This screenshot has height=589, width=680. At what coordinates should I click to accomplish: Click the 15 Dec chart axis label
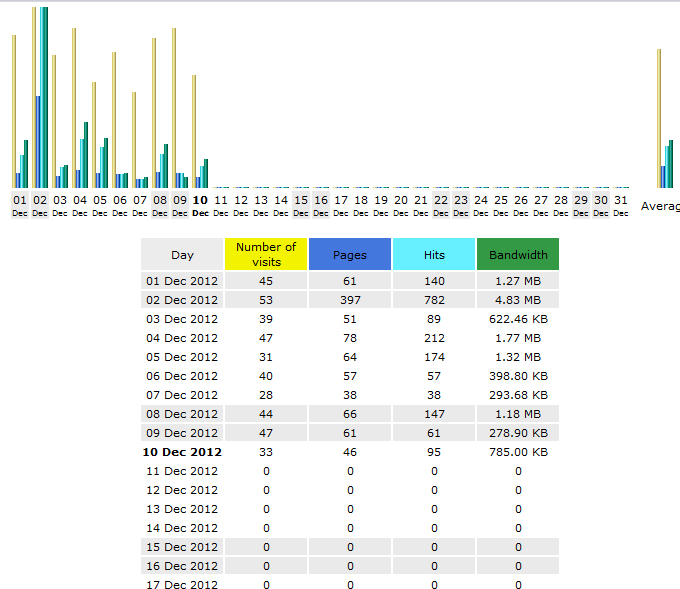click(301, 205)
